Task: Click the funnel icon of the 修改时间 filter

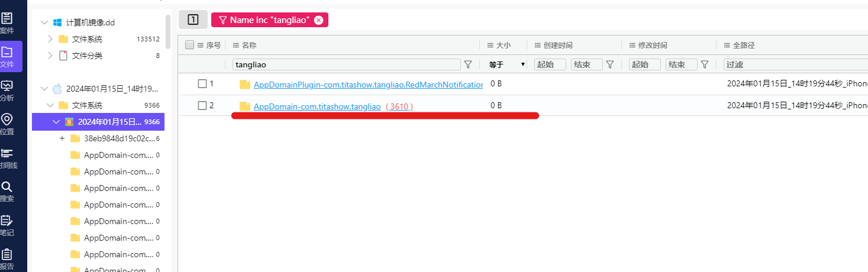Action: (705, 64)
